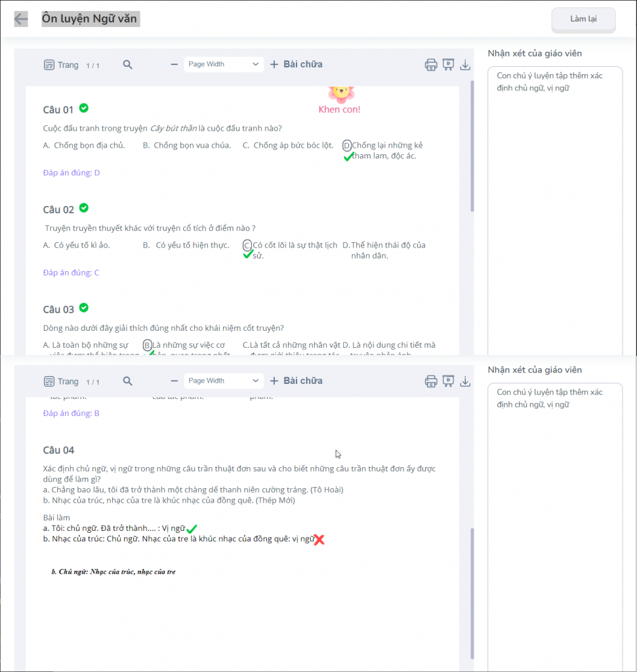Image resolution: width=637 pixels, height=672 pixels.
Task: Click the upper Nhận xét của giáo viên heading
Action: coord(535,53)
